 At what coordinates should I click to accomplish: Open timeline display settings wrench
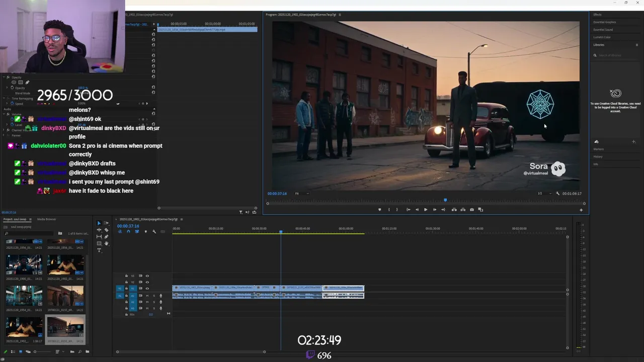click(x=154, y=231)
